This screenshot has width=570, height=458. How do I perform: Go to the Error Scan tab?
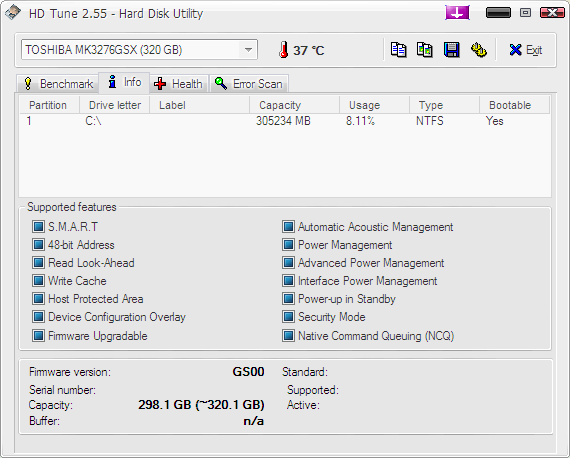pyautogui.click(x=249, y=84)
